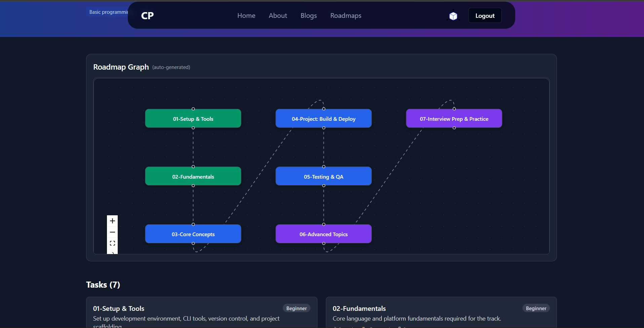Select the 06-Advanced Topics node
The width and height of the screenshot is (644, 328).
click(x=324, y=234)
